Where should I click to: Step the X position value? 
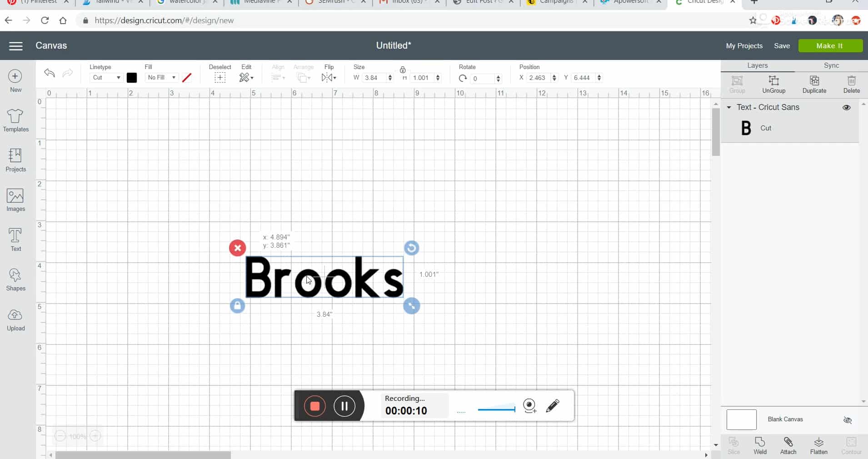554,78
